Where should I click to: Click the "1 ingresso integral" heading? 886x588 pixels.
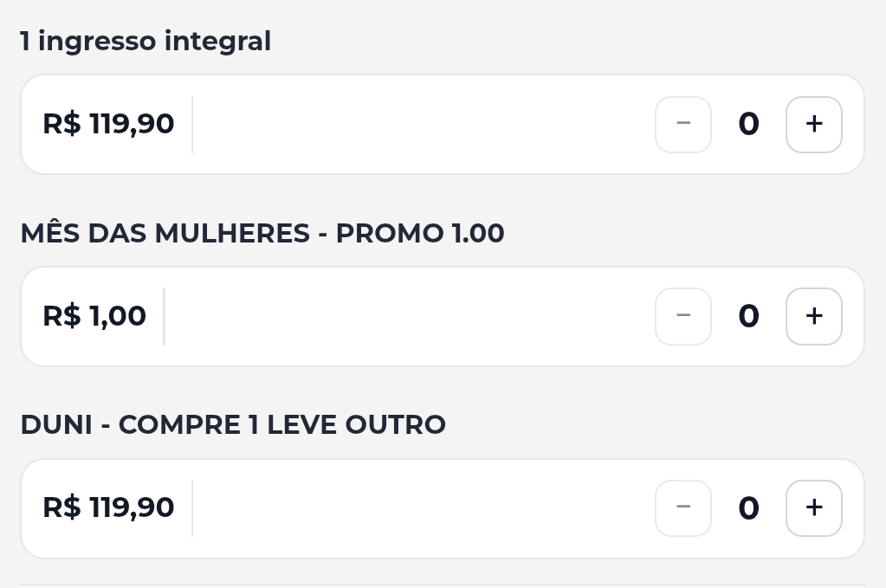click(x=146, y=42)
